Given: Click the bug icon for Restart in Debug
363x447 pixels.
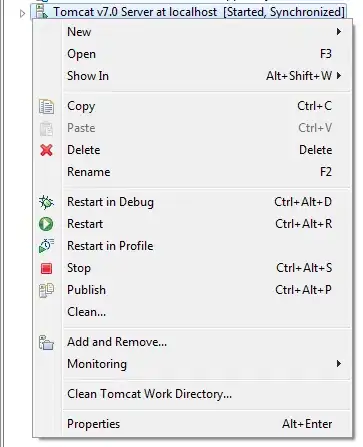Looking at the screenshot, I should pyautogui.click(x=46, y=202).
